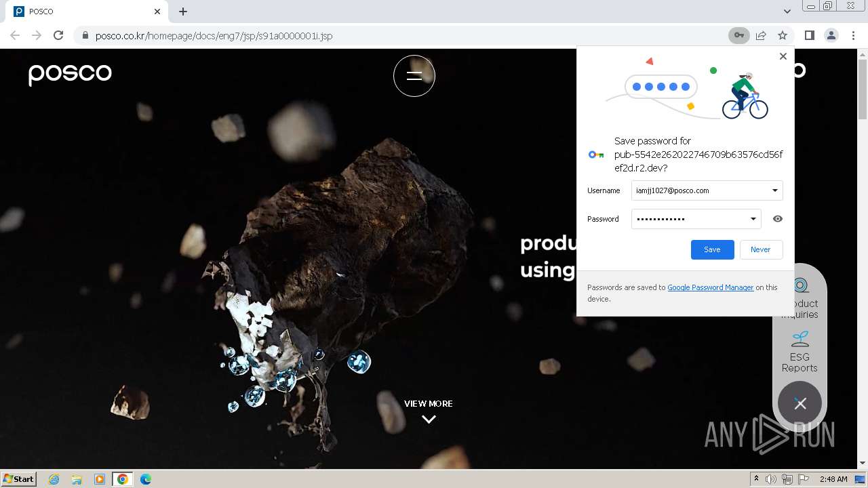Close the save password popup

(783, 56)
